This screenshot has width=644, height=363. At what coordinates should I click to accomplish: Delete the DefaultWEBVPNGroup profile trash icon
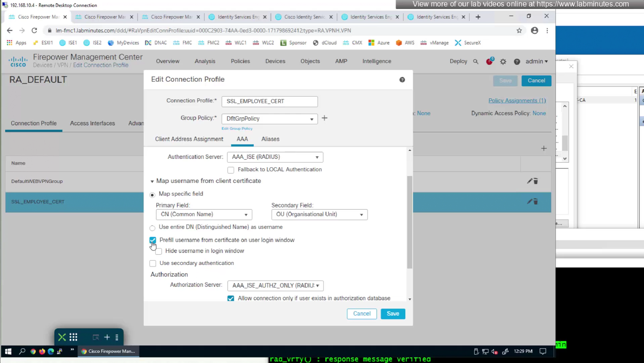[536, 181]
